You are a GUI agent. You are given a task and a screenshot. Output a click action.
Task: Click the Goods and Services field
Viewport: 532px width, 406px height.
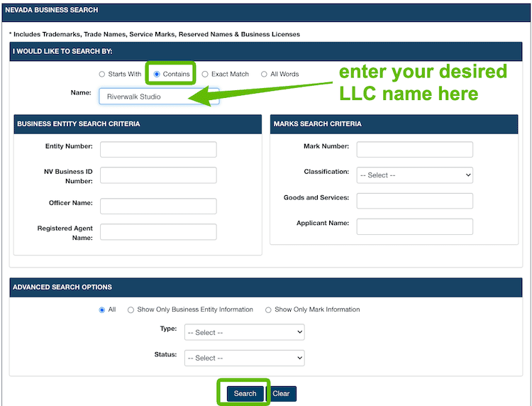point(415,201)
